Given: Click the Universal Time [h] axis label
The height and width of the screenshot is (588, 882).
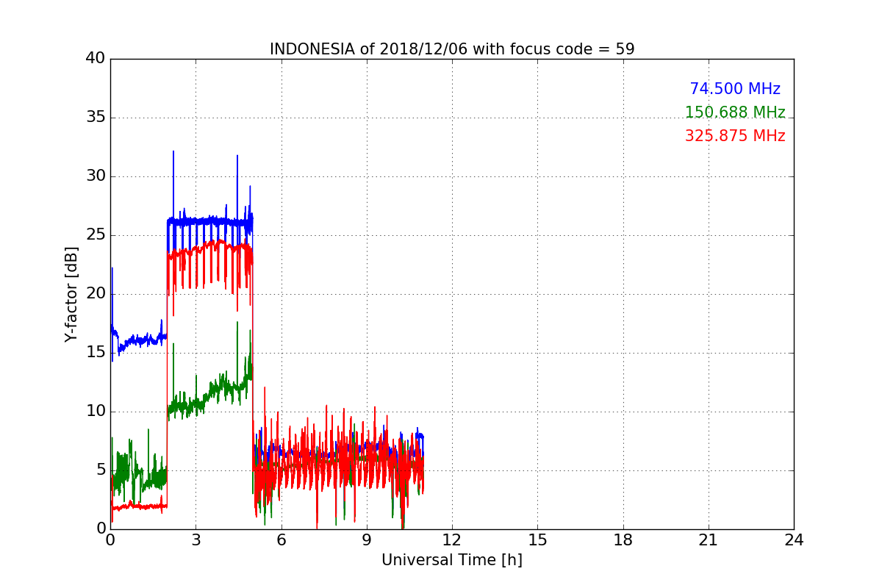Looking at the screenshot, I should point(452,560).
